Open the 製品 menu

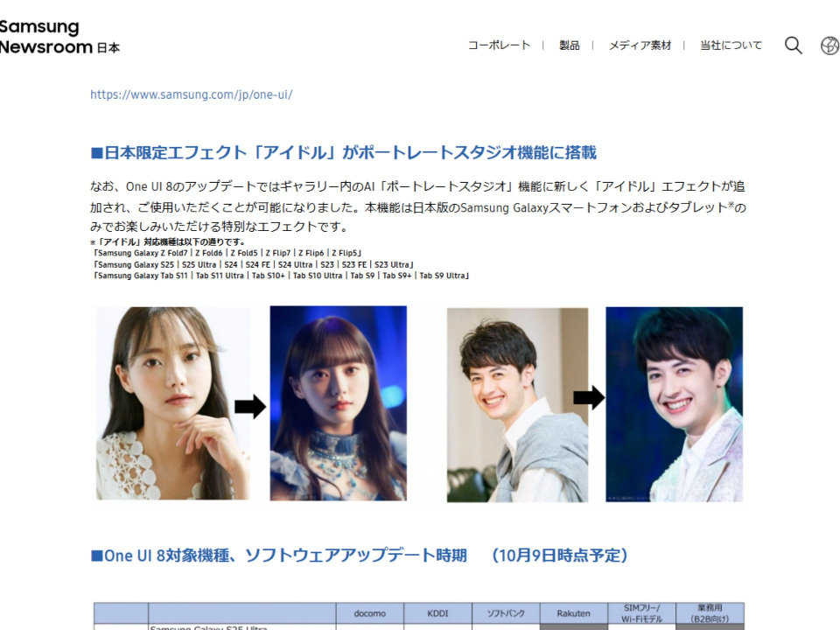pyautogui.click(x=569, y=45)
